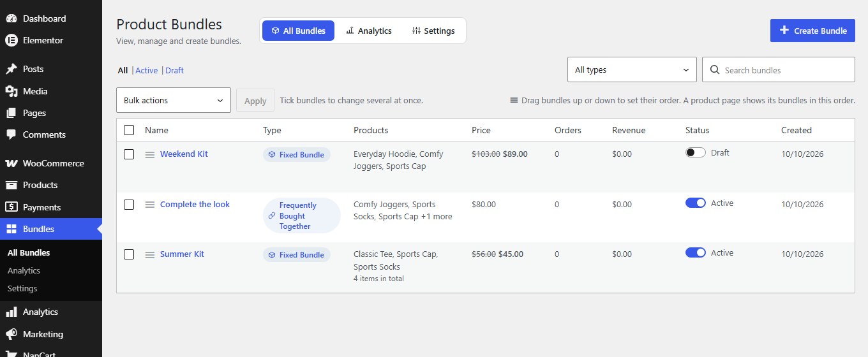Screen dimensions: 868x357
Task: Show All bundles filter link
Action: [x=123, y=70]
